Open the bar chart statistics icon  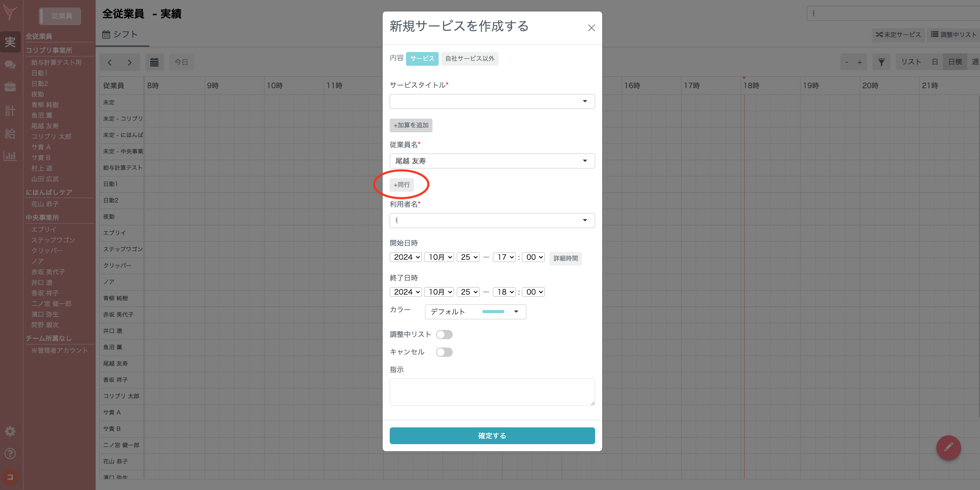pos(10,156)
